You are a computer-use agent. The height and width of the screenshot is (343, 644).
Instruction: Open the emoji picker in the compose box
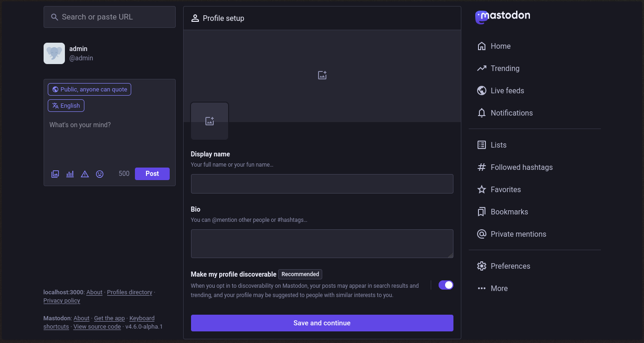click(100, 174)
